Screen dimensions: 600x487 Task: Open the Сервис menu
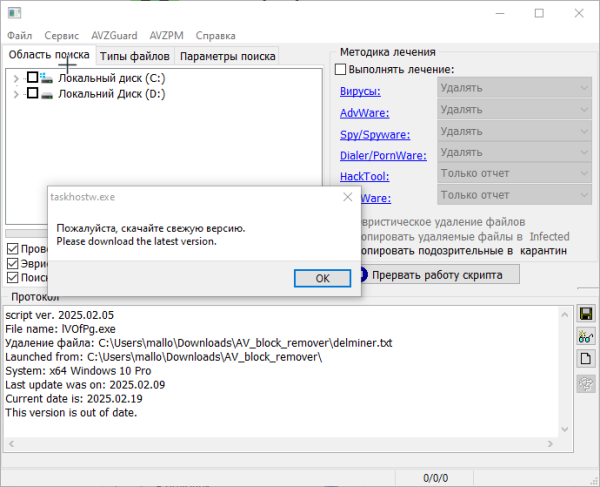[x=62, y=36]
